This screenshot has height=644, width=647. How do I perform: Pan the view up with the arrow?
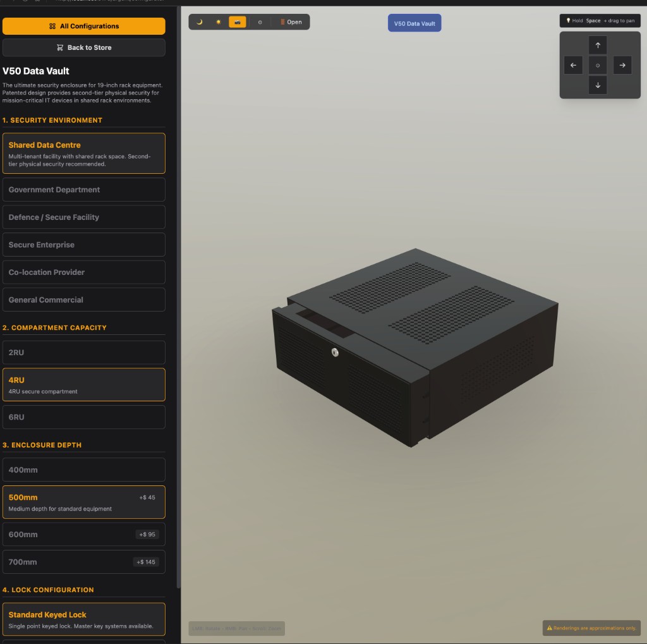[598, 46]
